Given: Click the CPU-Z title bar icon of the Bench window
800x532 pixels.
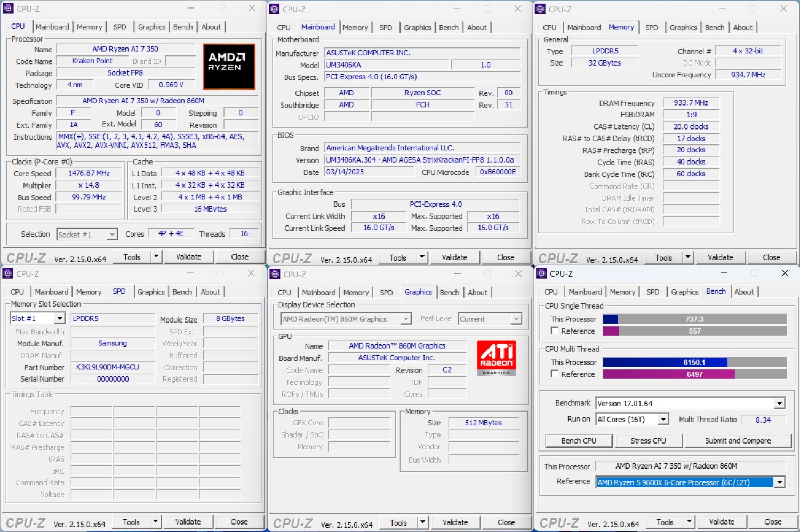Looking at the screenshot, I should [541, 273].
